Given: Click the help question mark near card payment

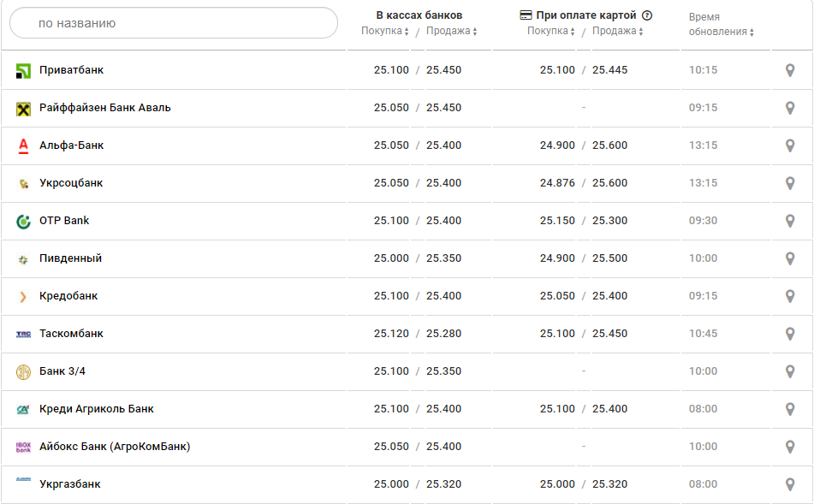Looking at the screenshot, I should pos(647,15).
